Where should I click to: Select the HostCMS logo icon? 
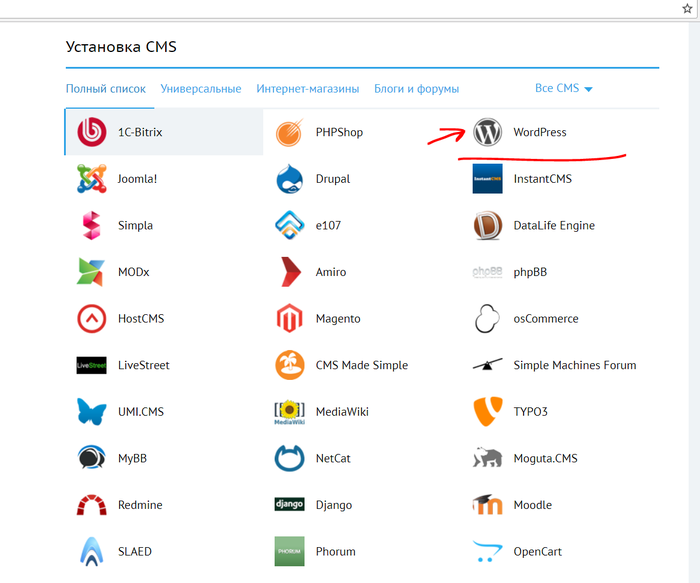tap(92, 319)
